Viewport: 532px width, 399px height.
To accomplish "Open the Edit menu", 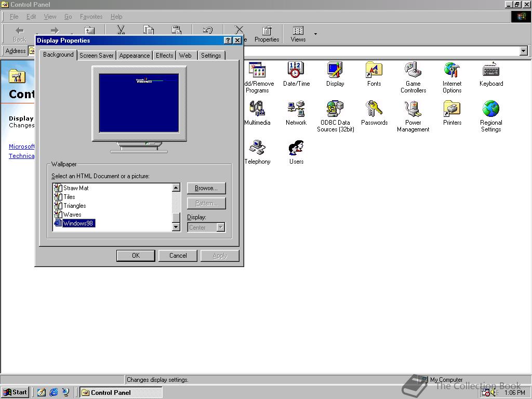I will 31,17.
